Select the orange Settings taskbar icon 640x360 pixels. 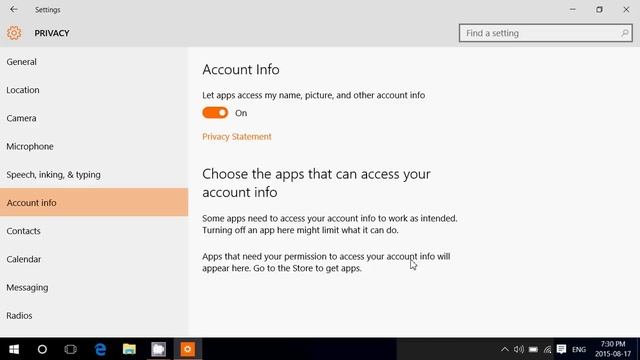[187, 349]
